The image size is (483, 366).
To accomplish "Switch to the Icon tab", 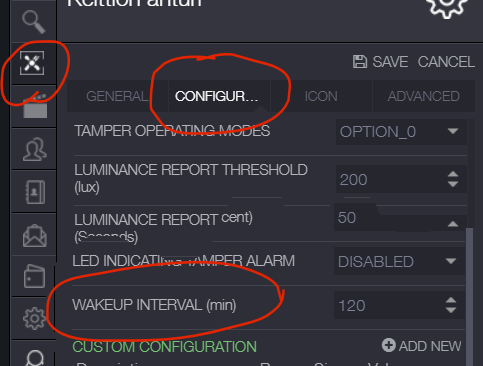I will tap(321, 96).
